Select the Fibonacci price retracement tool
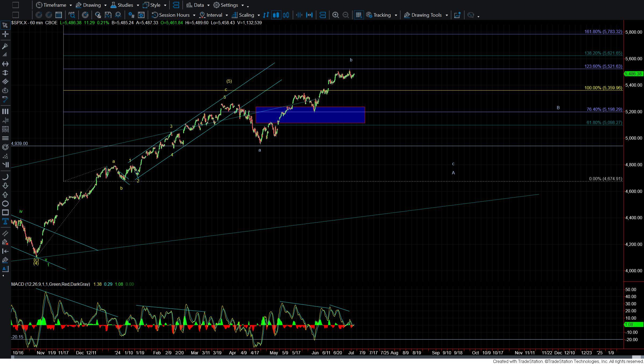The height and width of the screenshot is (364, 644). tap(5, 120)
